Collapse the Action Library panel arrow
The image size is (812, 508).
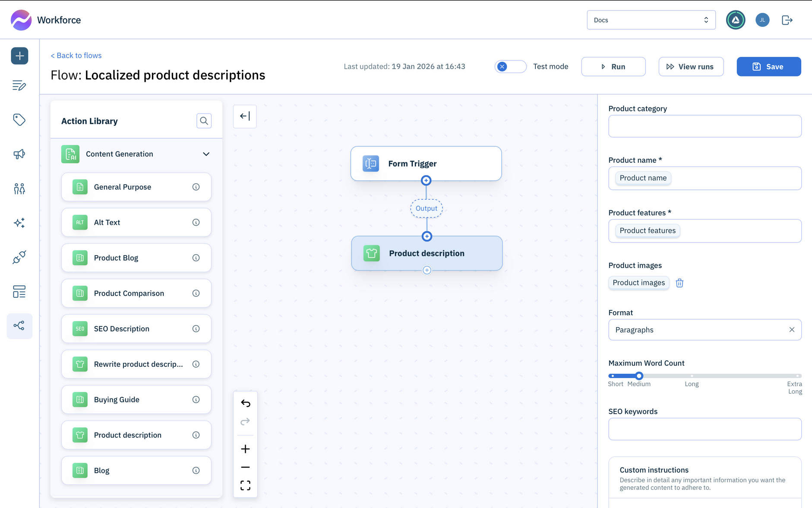point(245,116)
